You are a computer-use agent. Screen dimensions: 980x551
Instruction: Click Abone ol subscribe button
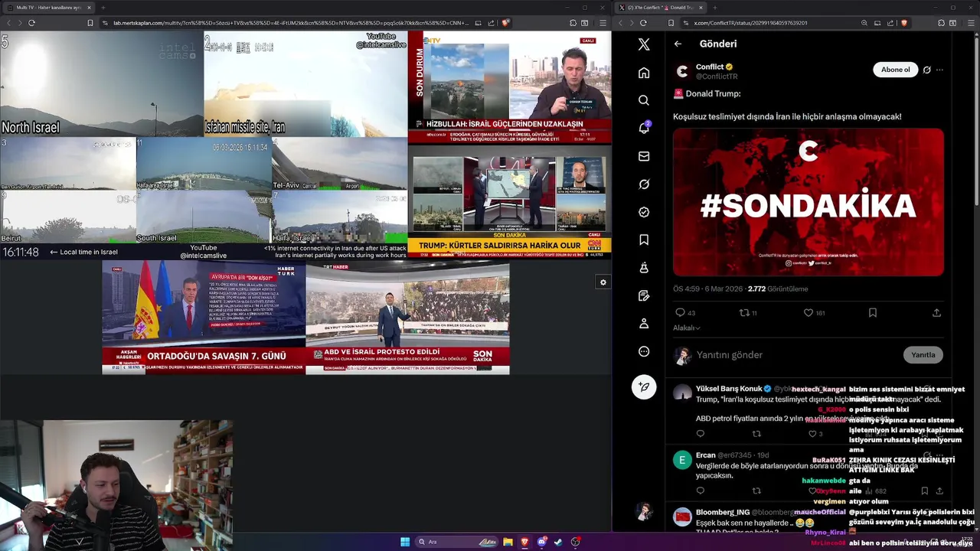[x=895, y=70]
